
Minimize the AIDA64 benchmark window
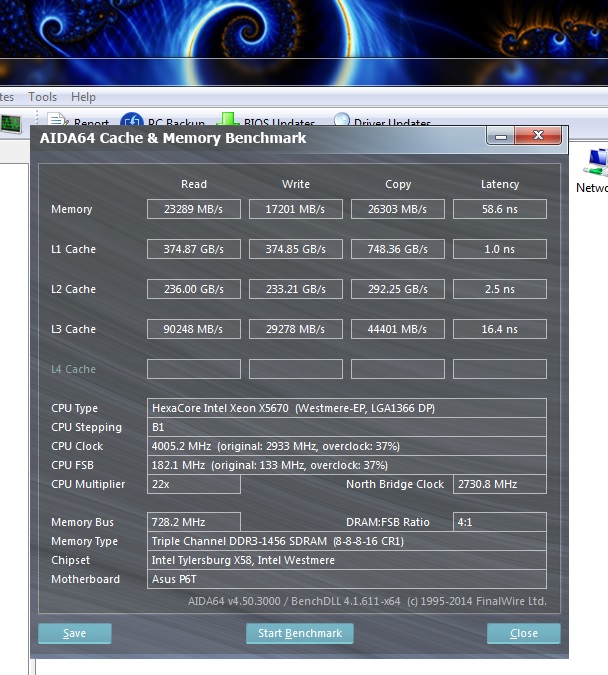click(500, 136)
